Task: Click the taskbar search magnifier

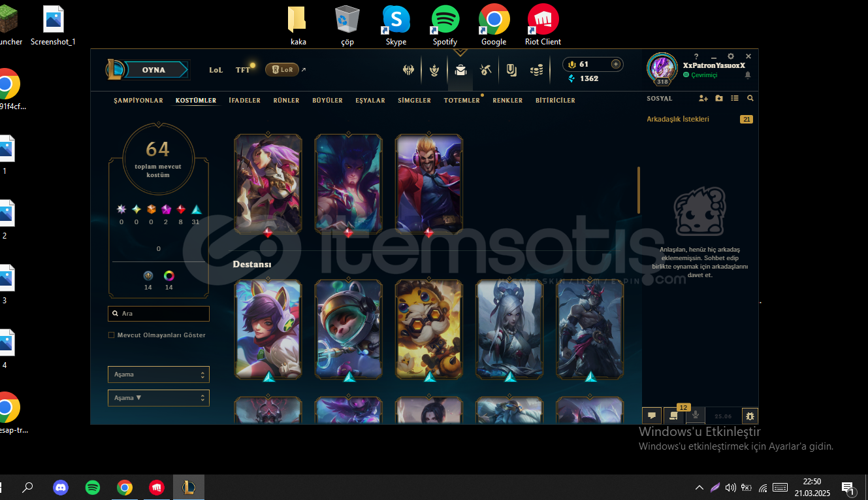Action: [28, 488]
